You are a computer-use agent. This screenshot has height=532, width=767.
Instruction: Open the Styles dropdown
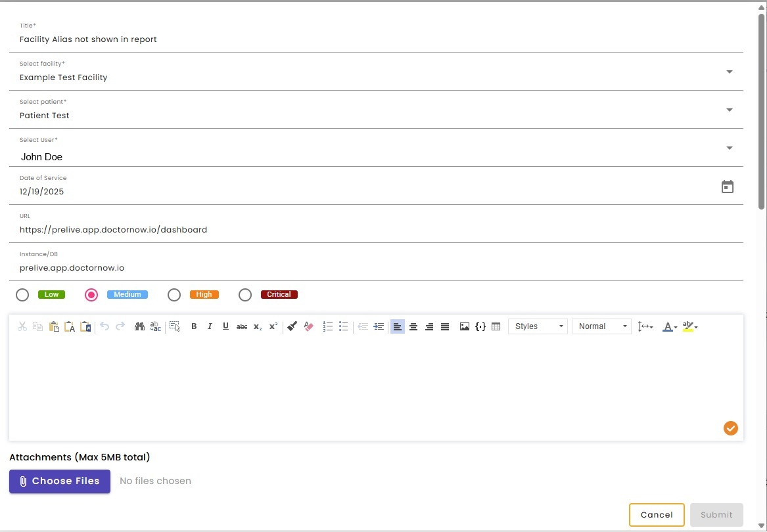(x=538, y=326)
